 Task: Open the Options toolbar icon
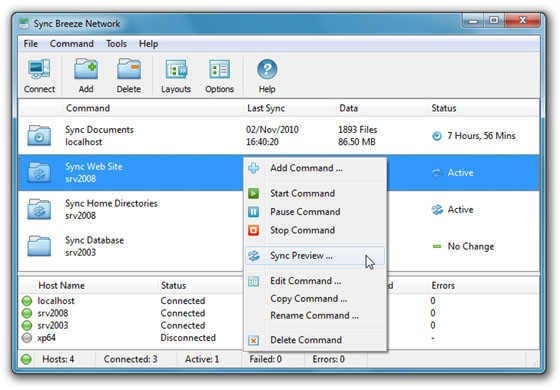point(219,69)
